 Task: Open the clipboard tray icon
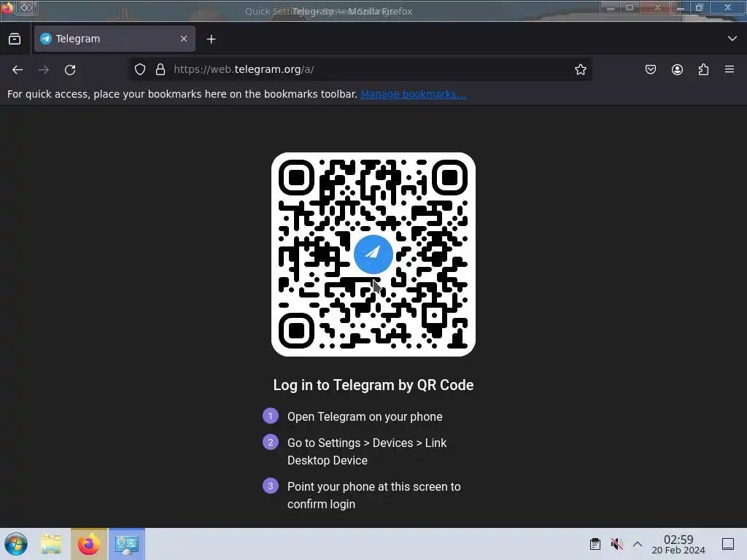point(595,544)
